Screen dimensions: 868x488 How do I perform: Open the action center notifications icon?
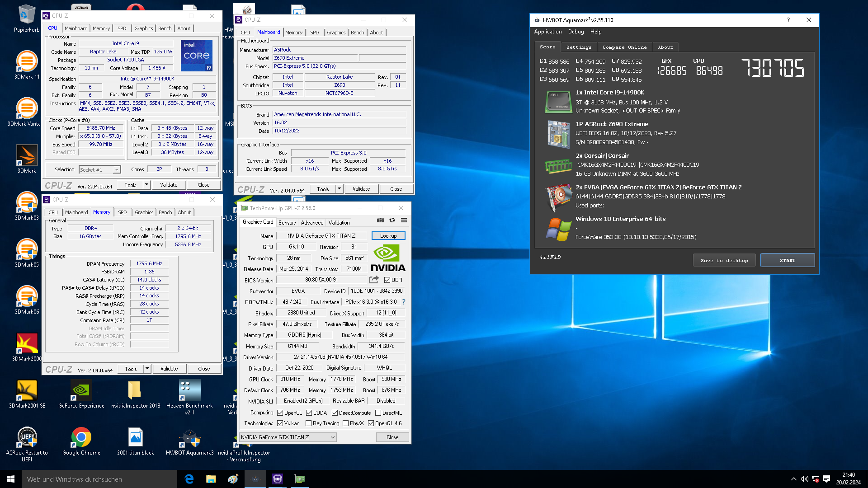826,479
